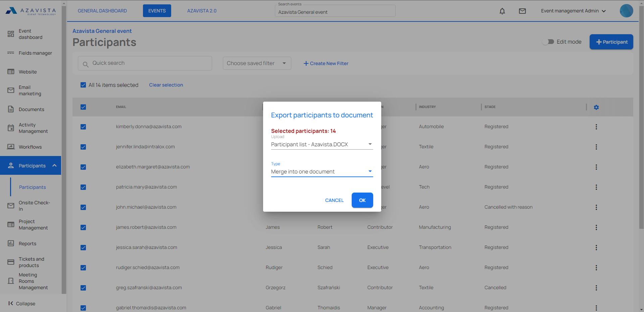Click Workflows sidebar icon
The image size is (644, 312).
(11, 147)
